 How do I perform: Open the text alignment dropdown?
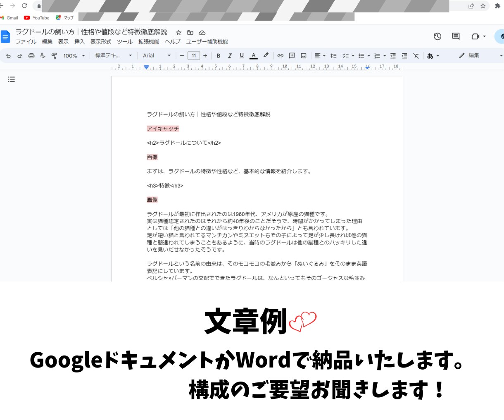[320, 56]
